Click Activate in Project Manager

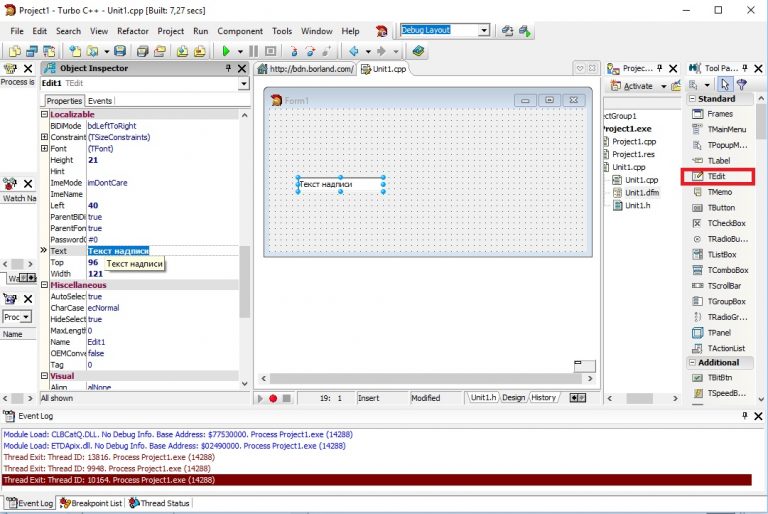(632, 86)
